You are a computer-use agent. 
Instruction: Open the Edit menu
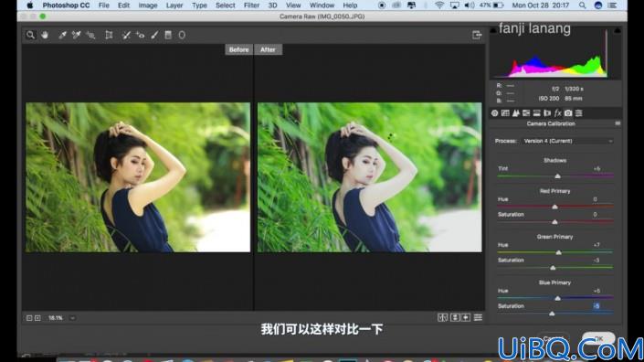pos(123,5)
